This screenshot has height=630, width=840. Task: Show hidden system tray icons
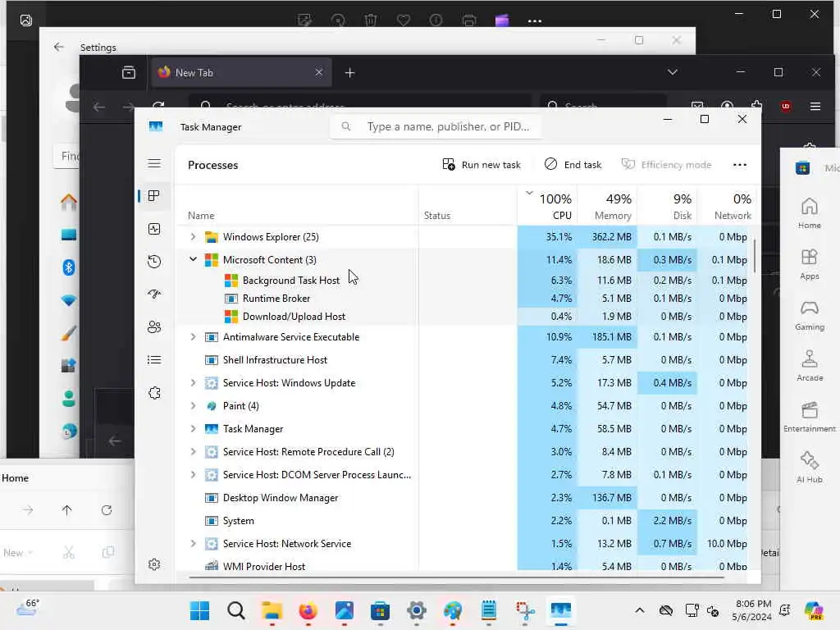click(x=640, y=610)
